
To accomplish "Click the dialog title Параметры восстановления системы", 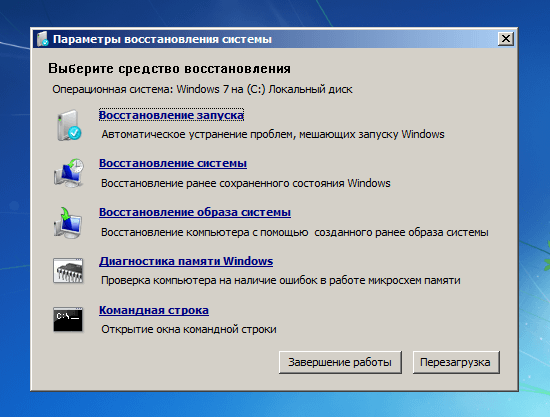I will click(162, 39).
